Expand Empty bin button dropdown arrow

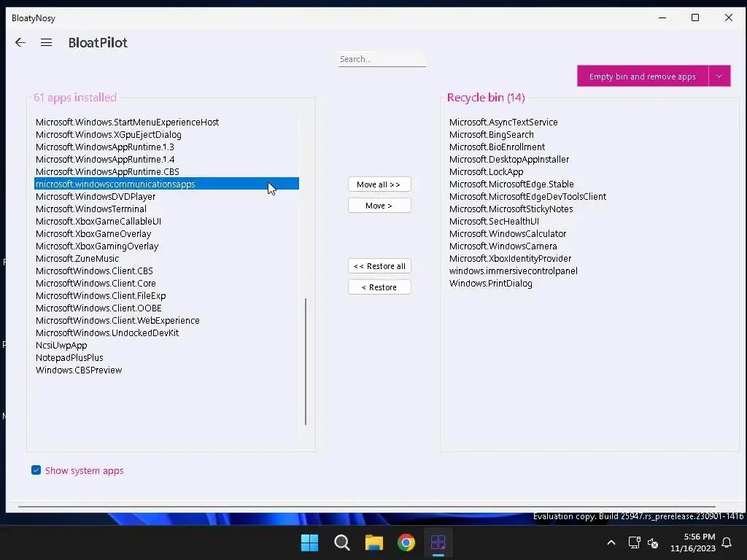(x=719, y=76)
